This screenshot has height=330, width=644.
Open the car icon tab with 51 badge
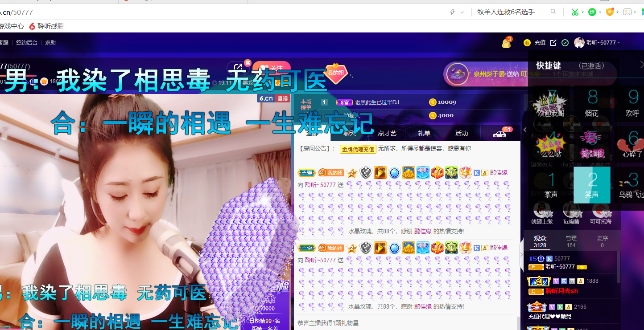tap(500, 133)
